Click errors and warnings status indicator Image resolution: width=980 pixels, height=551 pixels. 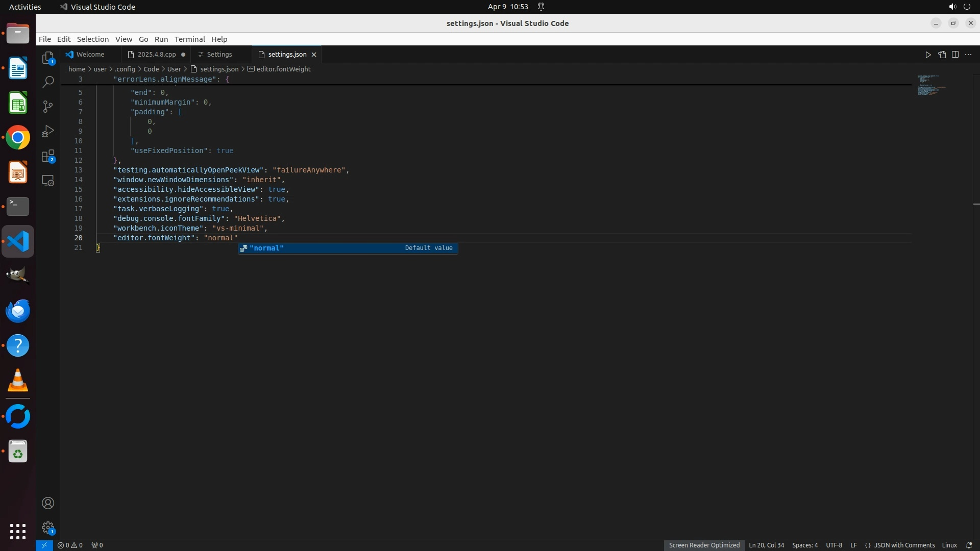click(70, 545)
